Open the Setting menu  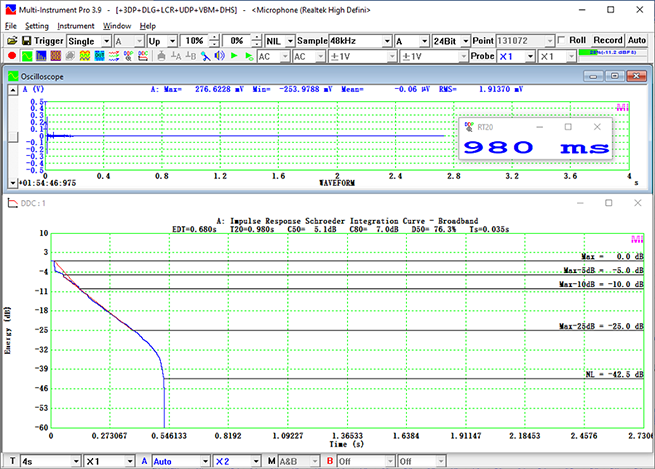point(36,25)
